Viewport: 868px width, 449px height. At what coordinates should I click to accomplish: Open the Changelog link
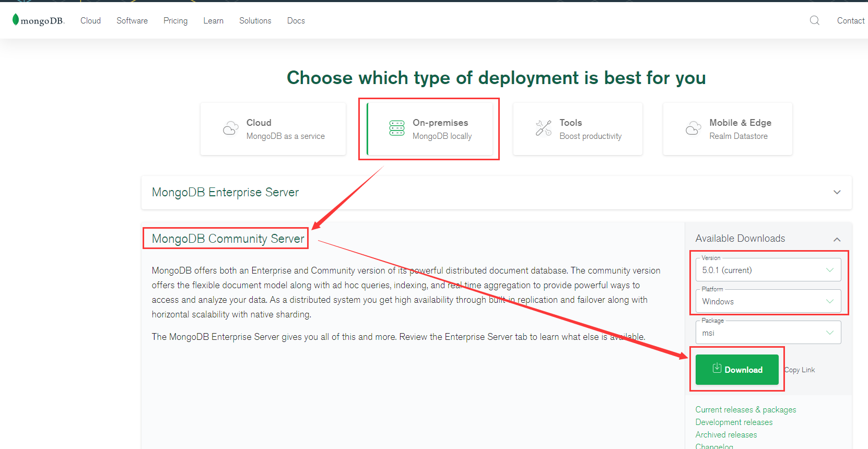[714, 446]
